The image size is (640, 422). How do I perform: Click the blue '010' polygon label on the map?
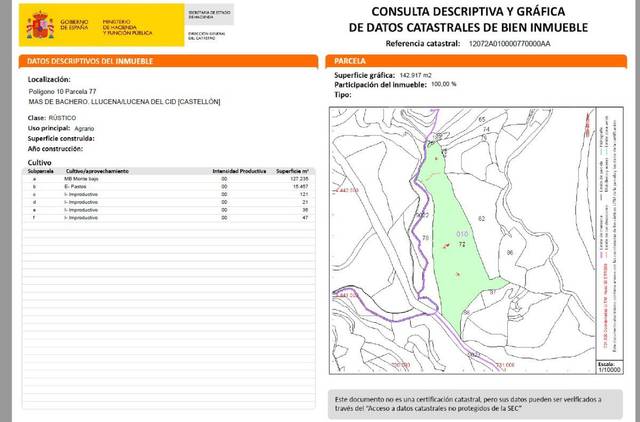click(x=462, y=234)
